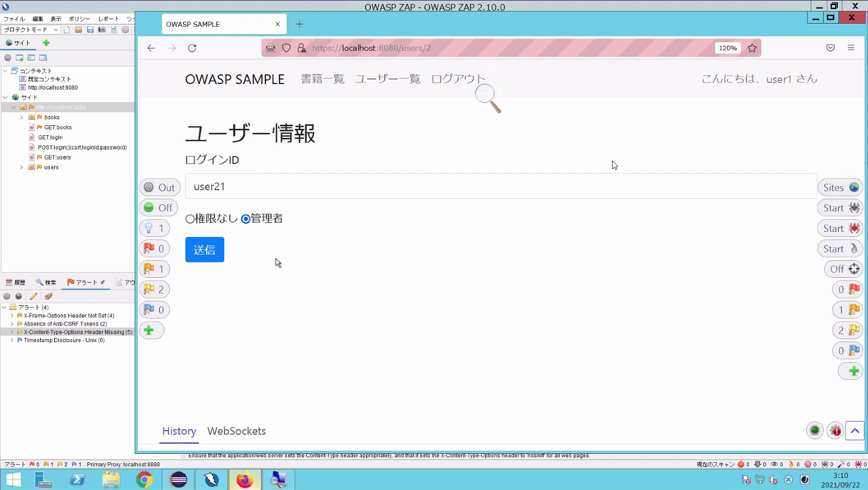868x490 pixels.
Task: Click the broom delete-all icon in Alerts toolbar
Action: coord(48,296)
